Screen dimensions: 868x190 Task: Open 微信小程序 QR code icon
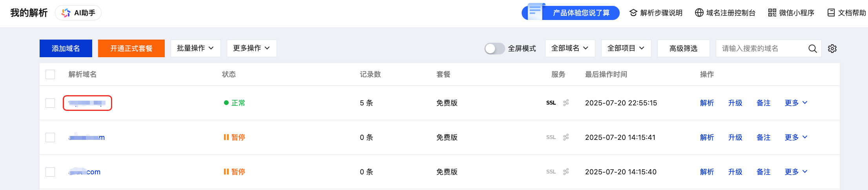pyautogui.click(x=772, y=13)
